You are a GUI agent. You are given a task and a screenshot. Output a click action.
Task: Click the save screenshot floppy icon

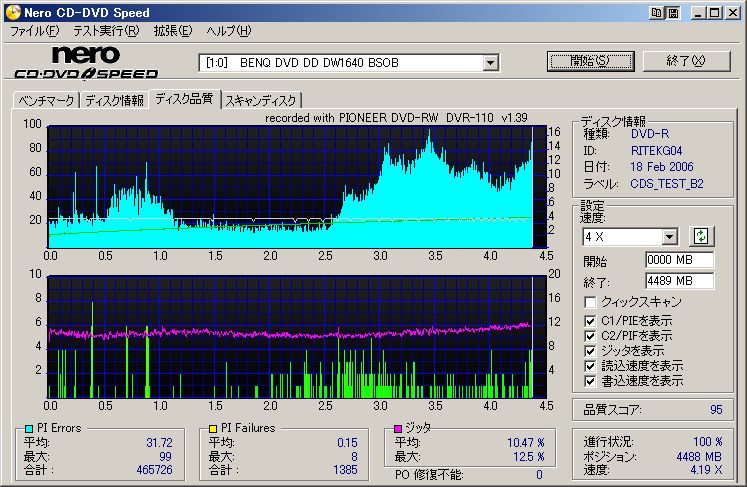pos(673,13)
